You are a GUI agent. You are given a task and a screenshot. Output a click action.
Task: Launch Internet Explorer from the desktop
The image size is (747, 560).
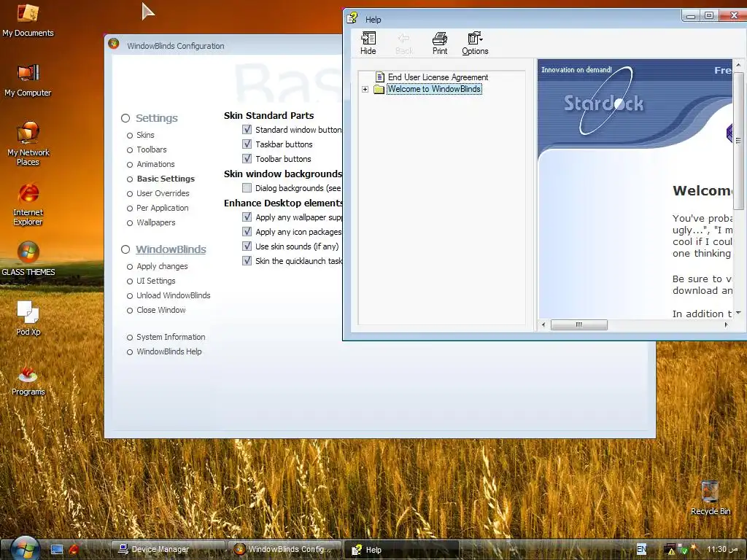[x=28, y=204]
